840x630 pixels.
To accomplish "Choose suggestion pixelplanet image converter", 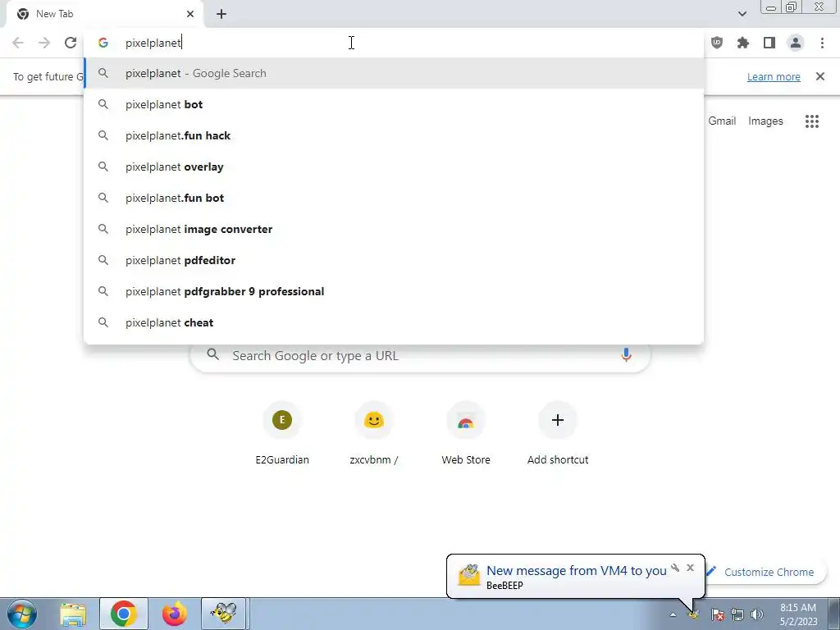I will 394,229.
